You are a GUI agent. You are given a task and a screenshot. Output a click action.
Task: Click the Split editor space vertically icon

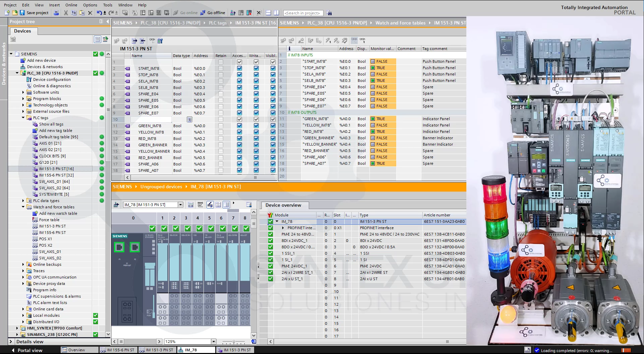pyautogui.click(x=276, y=13)
